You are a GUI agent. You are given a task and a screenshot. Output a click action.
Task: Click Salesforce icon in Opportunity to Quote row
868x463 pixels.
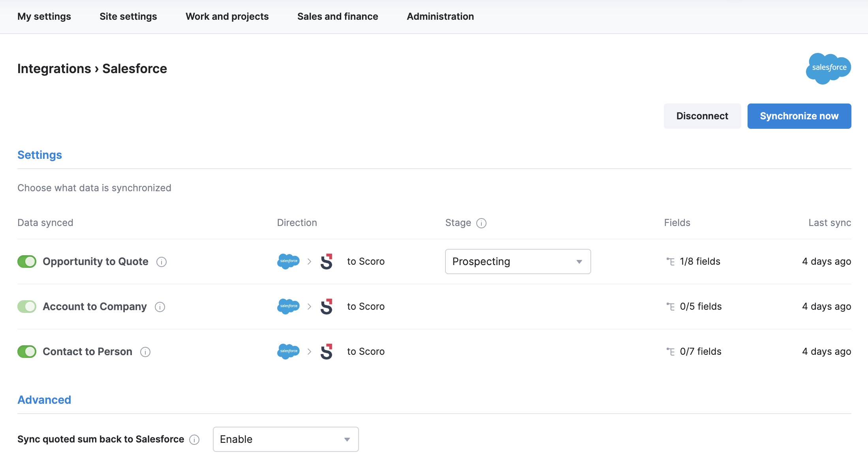[x=288, y=262]
